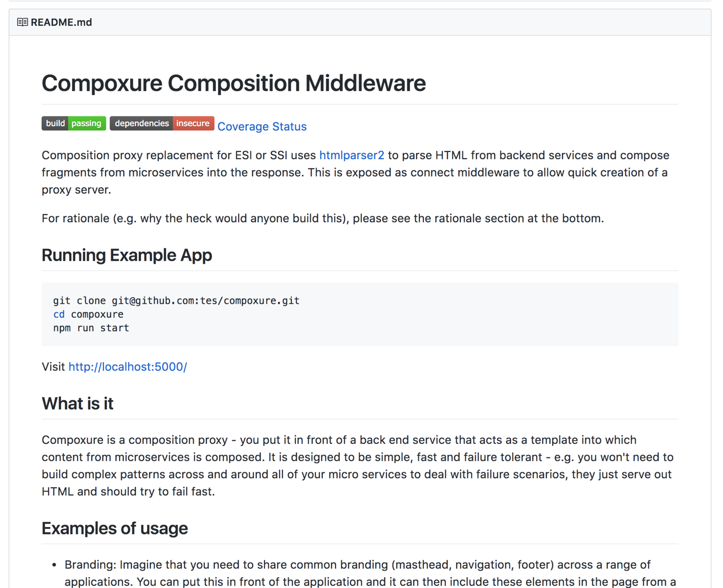Click the 'npm run start' code line

point(91,328)
